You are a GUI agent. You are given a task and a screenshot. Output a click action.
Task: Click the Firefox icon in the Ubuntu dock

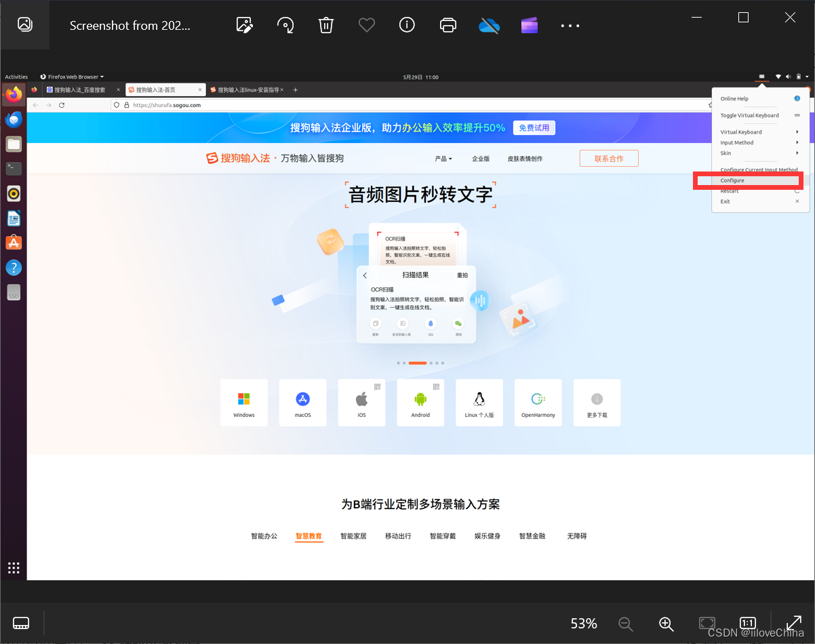[x=14, y=94]
